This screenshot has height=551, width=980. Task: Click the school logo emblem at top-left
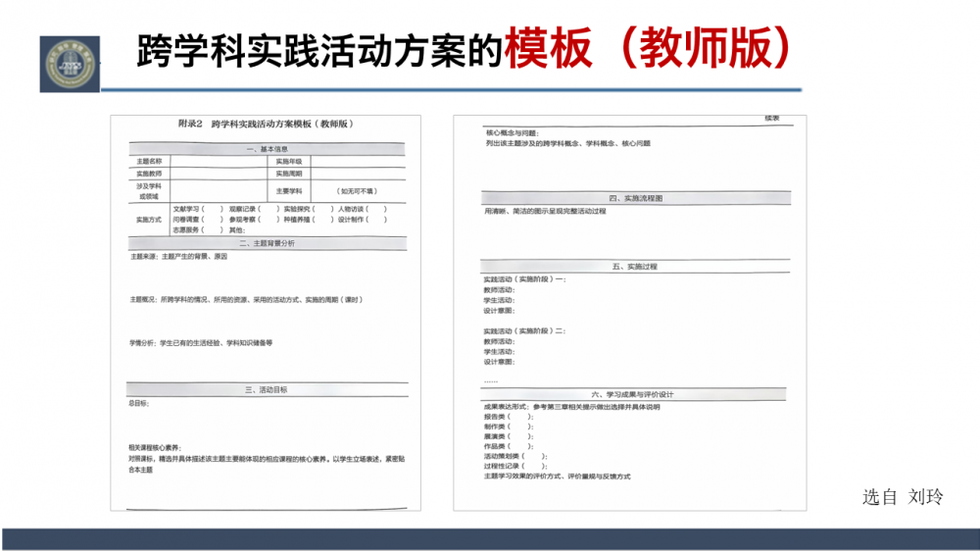click(x=70, y=62)
